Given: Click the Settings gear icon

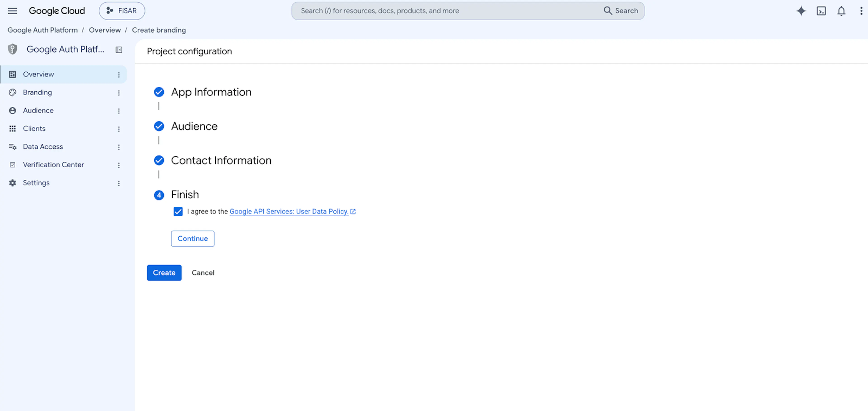Looking at the screenshot, I should click(x=12, y=183).
